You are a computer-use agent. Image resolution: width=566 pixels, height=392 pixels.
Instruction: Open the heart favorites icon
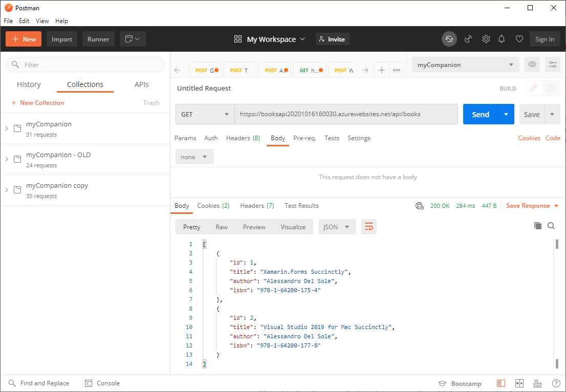pos(519,39)
